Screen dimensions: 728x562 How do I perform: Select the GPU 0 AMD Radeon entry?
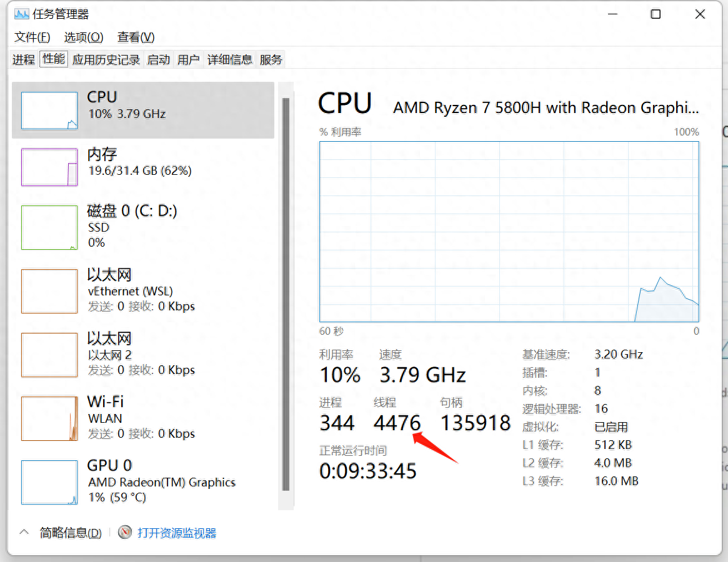[143, 481]
